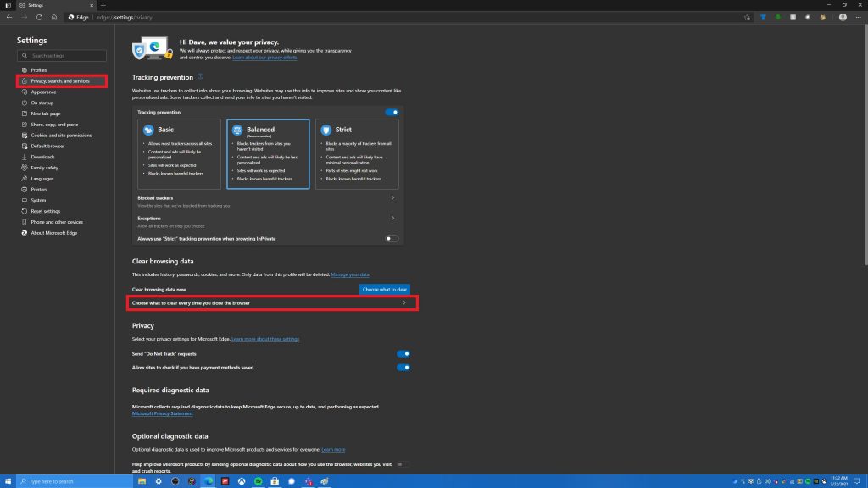The height and width of the screenshot is (488, 868).
Task: Open Microsoft Store from the taskbar
Action: pyautogui.click(x=275, y=481)
